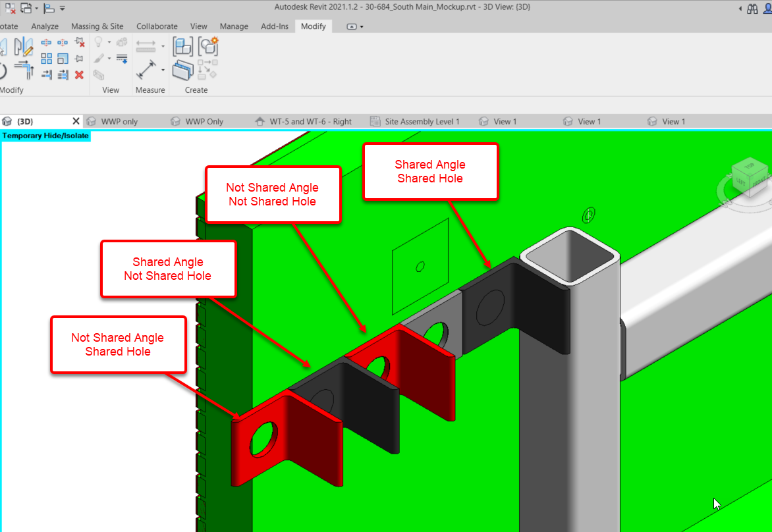This screenshot has height=532, width=772.
Task: Open the panel dropdown right of the Modify tab
Action: click(354, 26)
